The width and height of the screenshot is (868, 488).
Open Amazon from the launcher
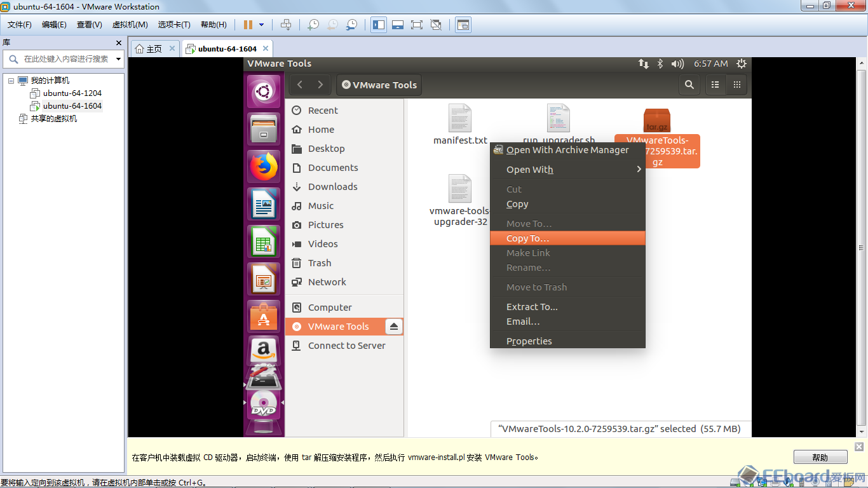[x=264, y=351]
